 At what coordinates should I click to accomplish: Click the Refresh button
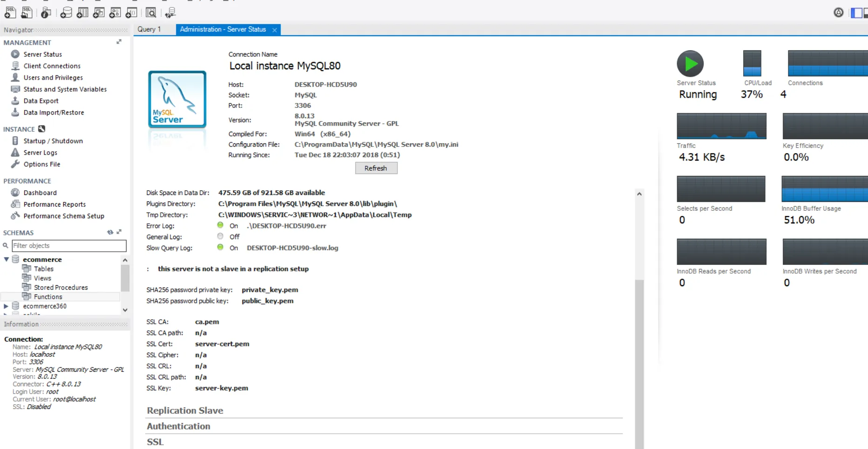(x=376, y=168)
